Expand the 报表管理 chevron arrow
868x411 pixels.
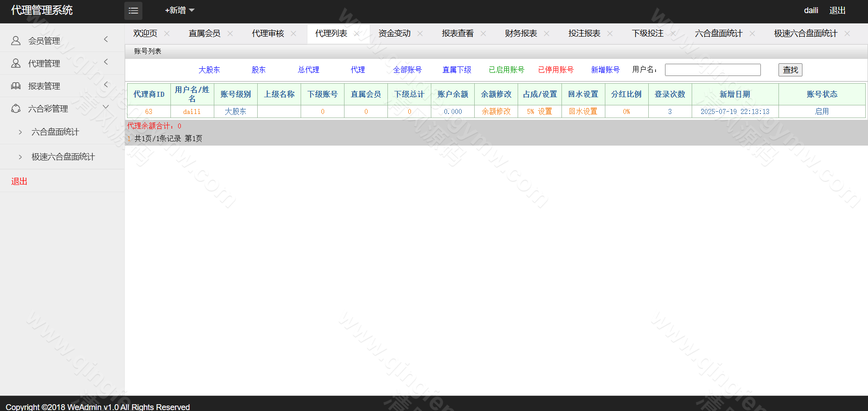click(106, 85)
